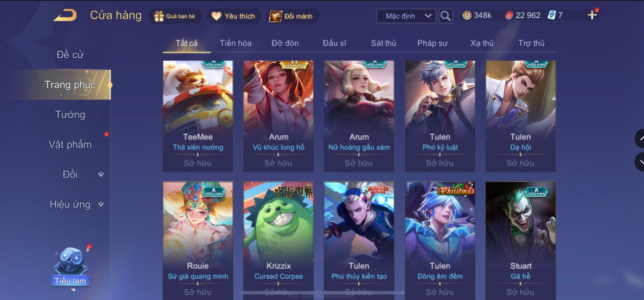Open Đổi mảnh fragment exchange

coord(291,16)
